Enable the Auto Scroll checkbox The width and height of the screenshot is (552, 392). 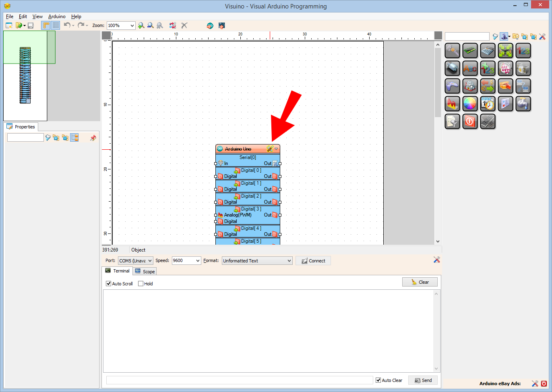tap(108, 283)
